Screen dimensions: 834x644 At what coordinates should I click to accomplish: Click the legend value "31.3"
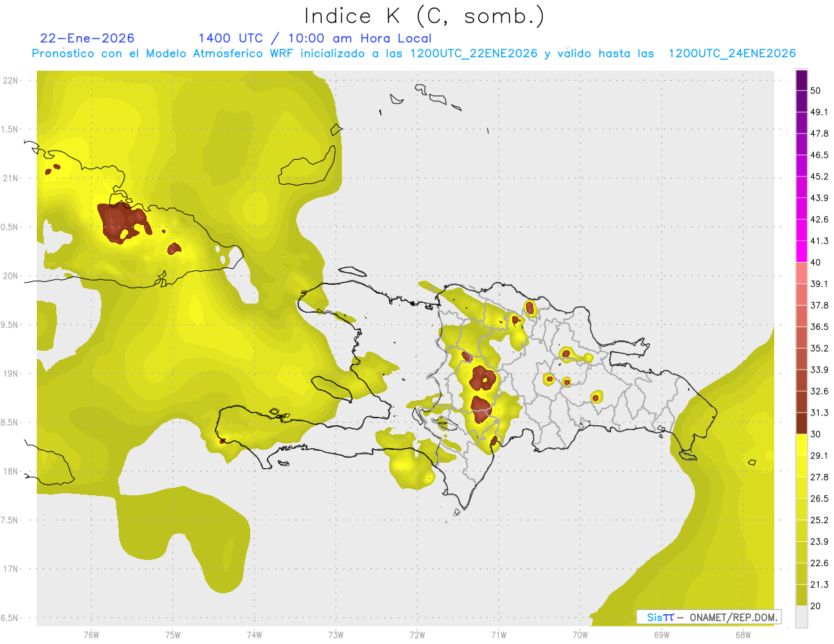pyautogui.click(x=819, y=413)
